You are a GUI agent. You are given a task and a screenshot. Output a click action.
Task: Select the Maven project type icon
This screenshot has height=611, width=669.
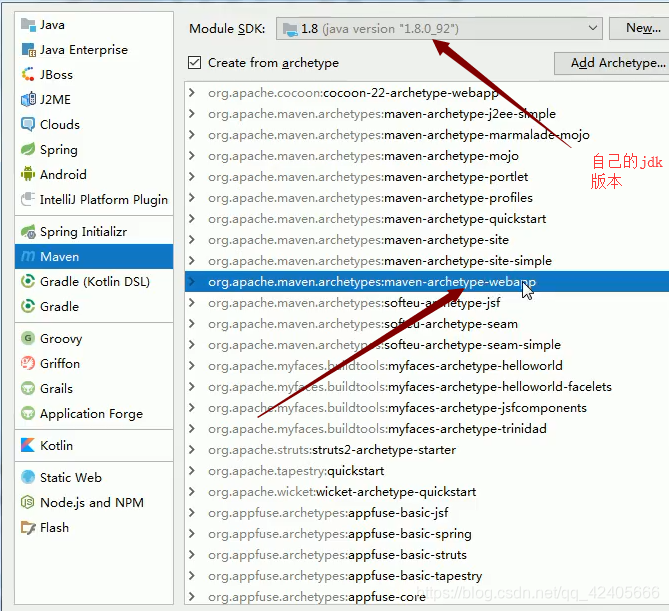(x=28, y=256)
